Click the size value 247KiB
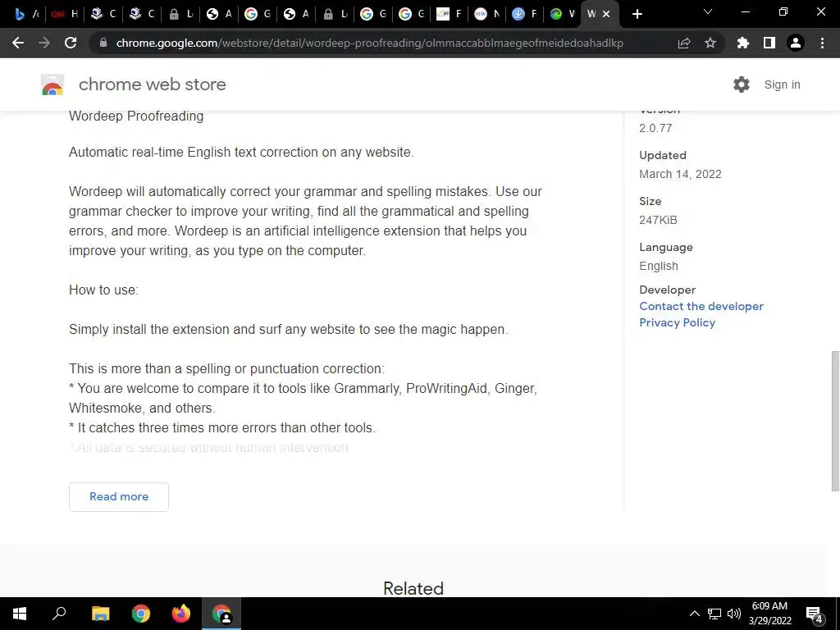The image size is (840, 630). tap(658, 220)
